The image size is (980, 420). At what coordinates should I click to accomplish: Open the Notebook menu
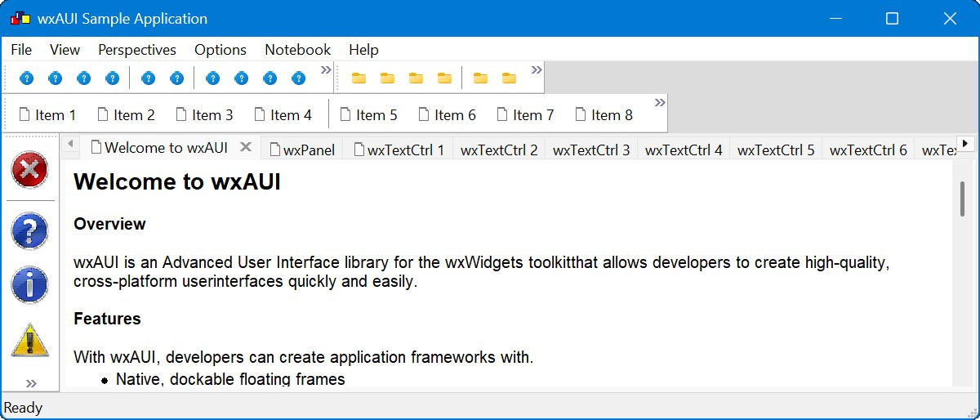click(x=297, y=50)
